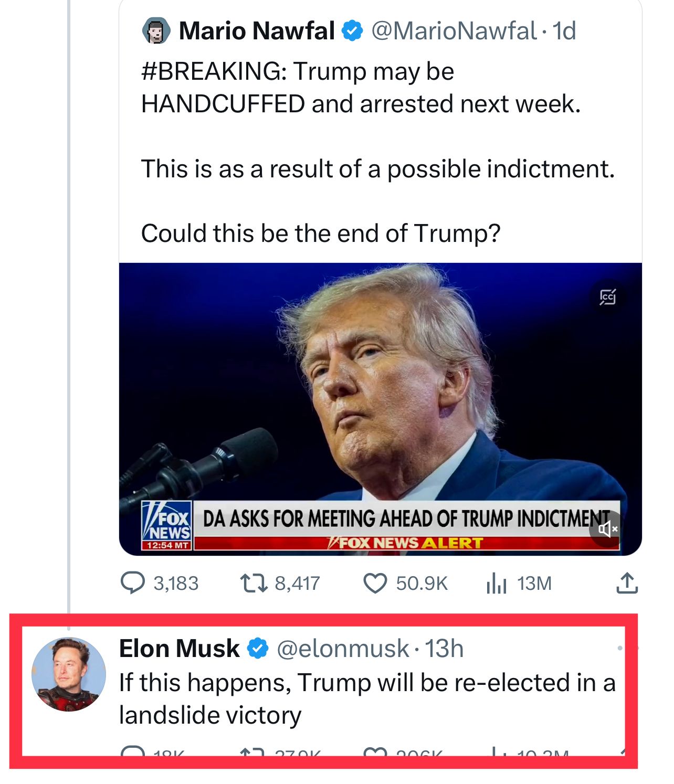
Task: Open the #BREAKING hashtag
Action: coord(214,71)
